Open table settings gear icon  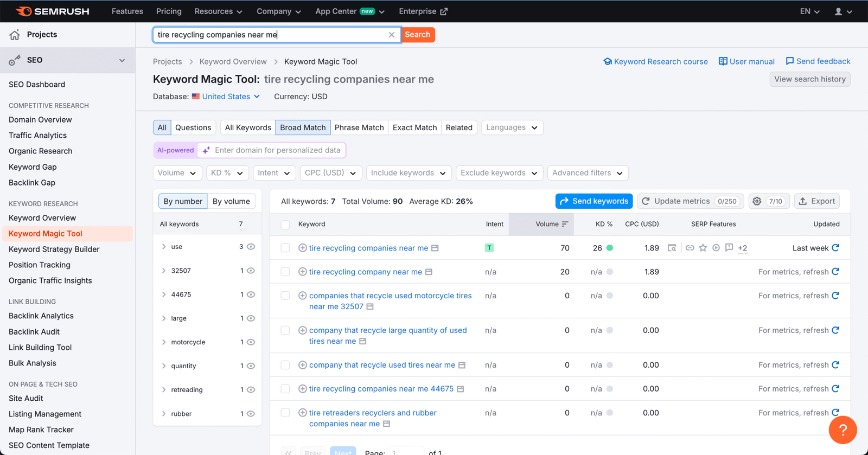tap(757, 201)
